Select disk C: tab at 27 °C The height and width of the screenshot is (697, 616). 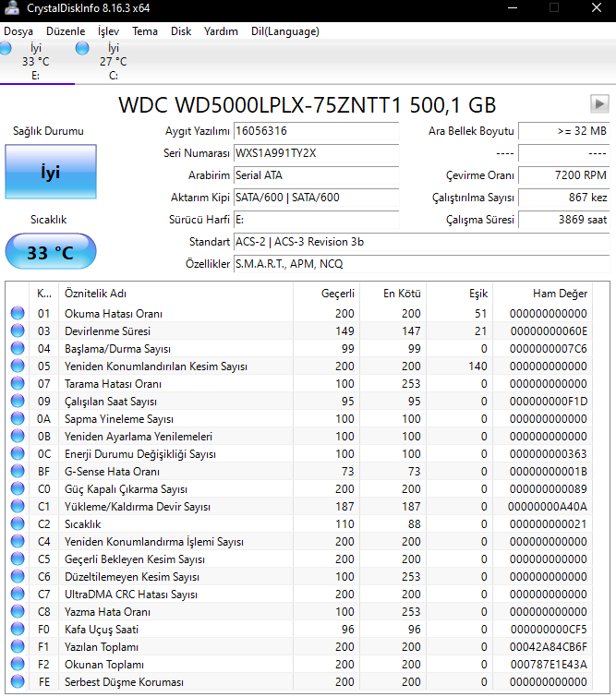click(x=114, y=61)
